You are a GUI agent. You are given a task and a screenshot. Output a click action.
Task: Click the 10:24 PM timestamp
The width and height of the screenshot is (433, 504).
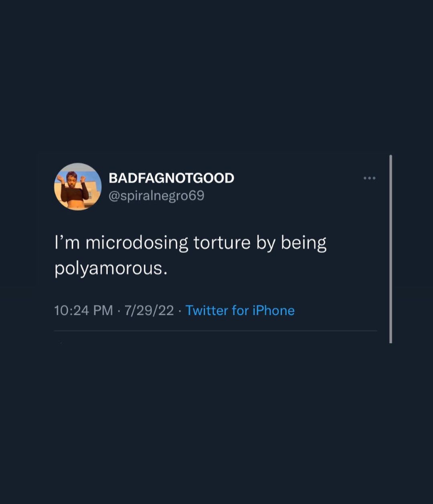pos(83,310)
